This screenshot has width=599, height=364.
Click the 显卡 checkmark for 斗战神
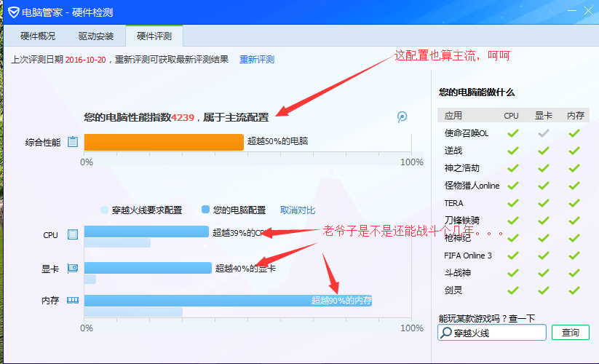tap(544, 273)
